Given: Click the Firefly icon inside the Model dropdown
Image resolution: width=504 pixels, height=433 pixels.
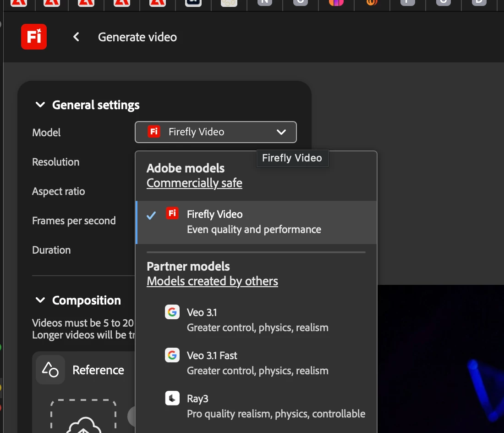Looking at the screenshot, I should [154, 132].
